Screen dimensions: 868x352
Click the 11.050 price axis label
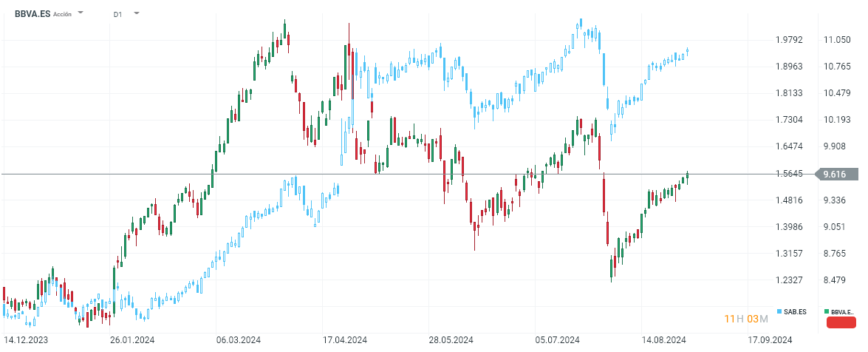click(x=837, y=40)
